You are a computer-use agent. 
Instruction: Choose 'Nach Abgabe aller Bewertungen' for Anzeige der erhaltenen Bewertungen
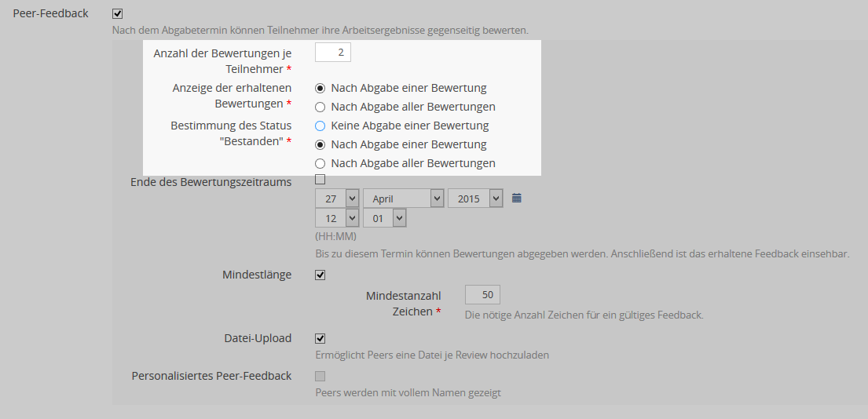point(320,107)
